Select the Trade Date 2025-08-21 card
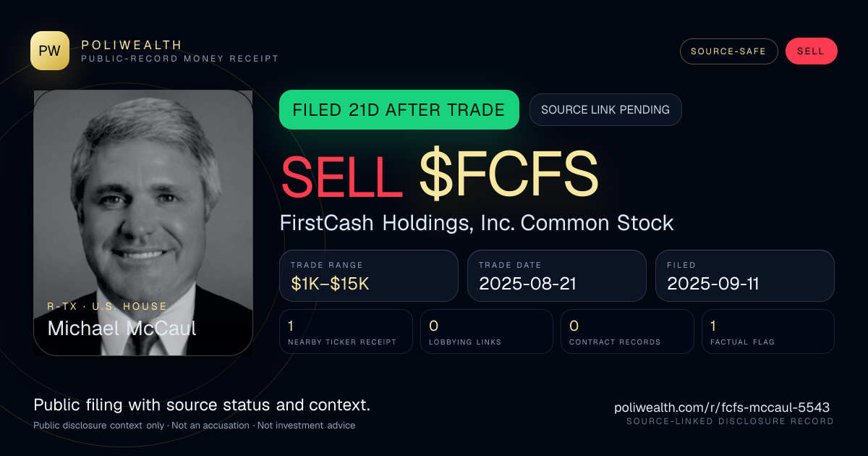This screenshot has width=868, height=456. (x=557, y=276)
